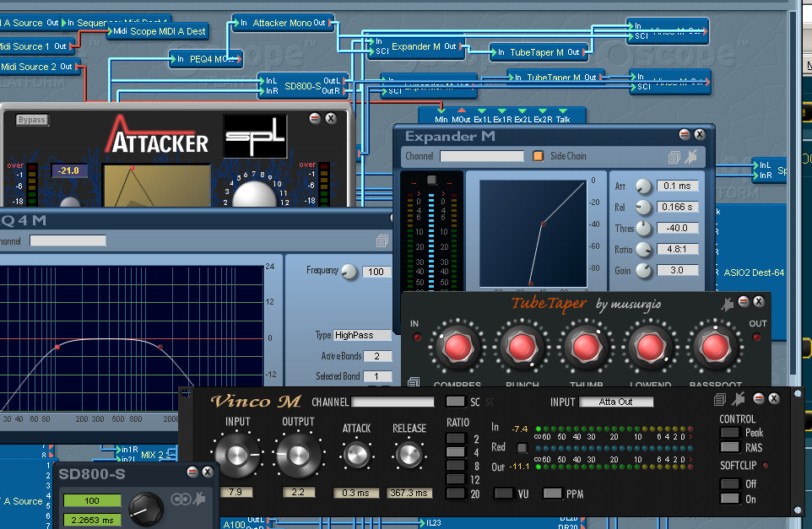Click the Att knob in Expander M

point(643,186)
